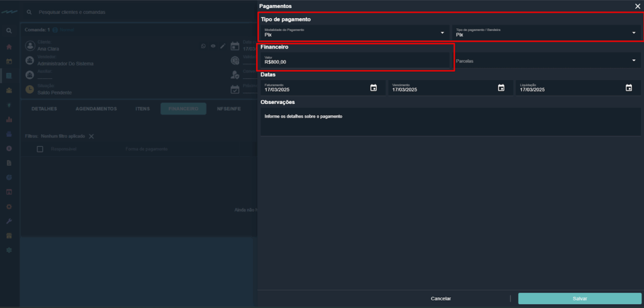Click the pencil icon to edit client
Viewport: 644px width, 308px height.
[x=223, y=46]
